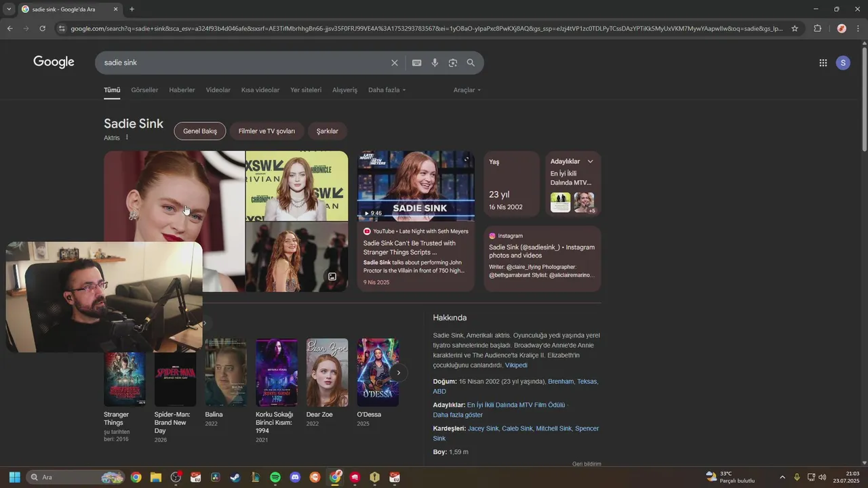The height and width of the screenshot is (488, 868).
Task: Expand the Seth Meyers video preview
Action: pos(466,159)
